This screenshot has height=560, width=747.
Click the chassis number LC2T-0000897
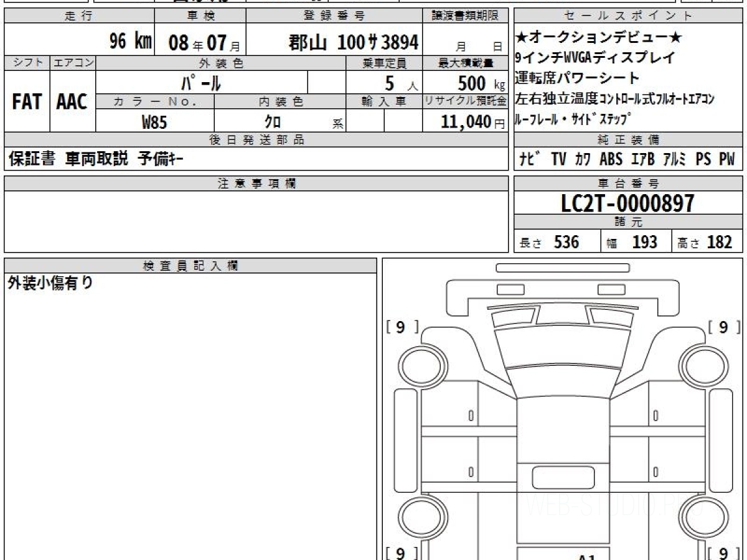pyautogui.click(x=627, y=203)
